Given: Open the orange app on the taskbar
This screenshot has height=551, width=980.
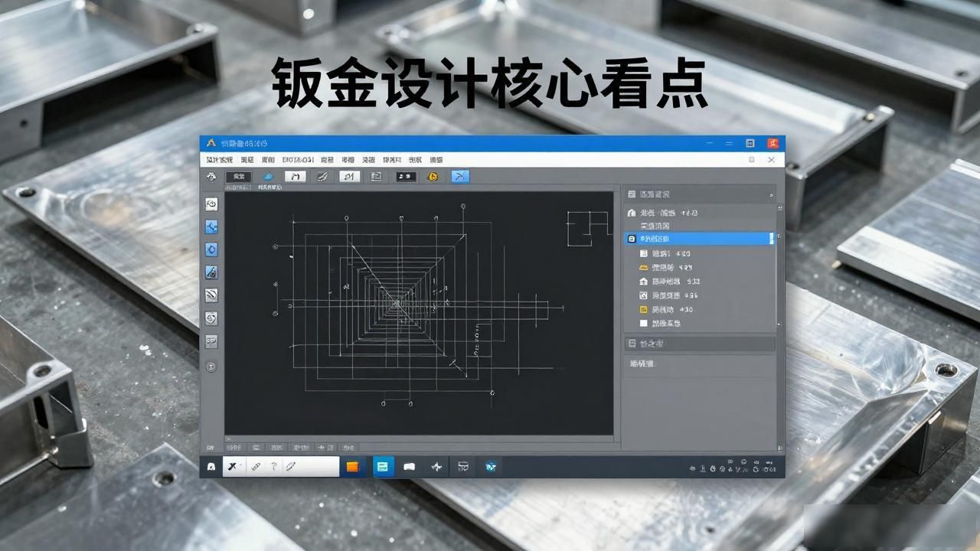Looking at the screenshot, I should [x=352, y=467].
